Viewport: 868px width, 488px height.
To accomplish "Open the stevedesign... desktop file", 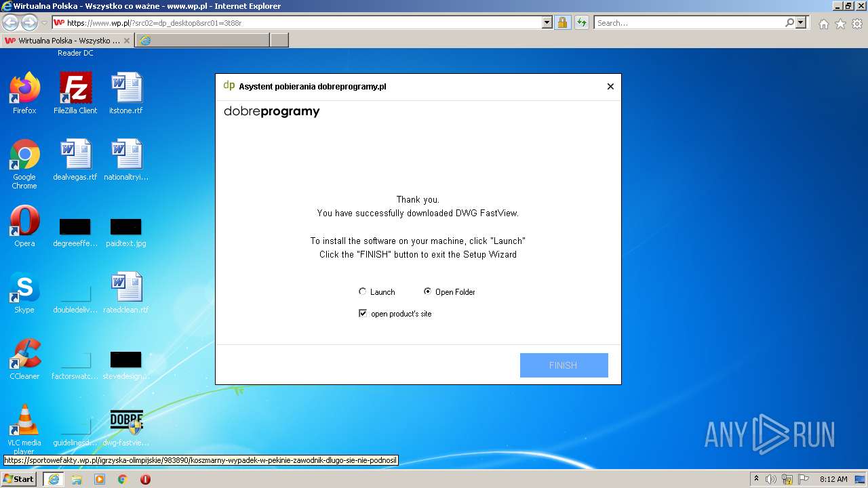I will coord(126,364).
